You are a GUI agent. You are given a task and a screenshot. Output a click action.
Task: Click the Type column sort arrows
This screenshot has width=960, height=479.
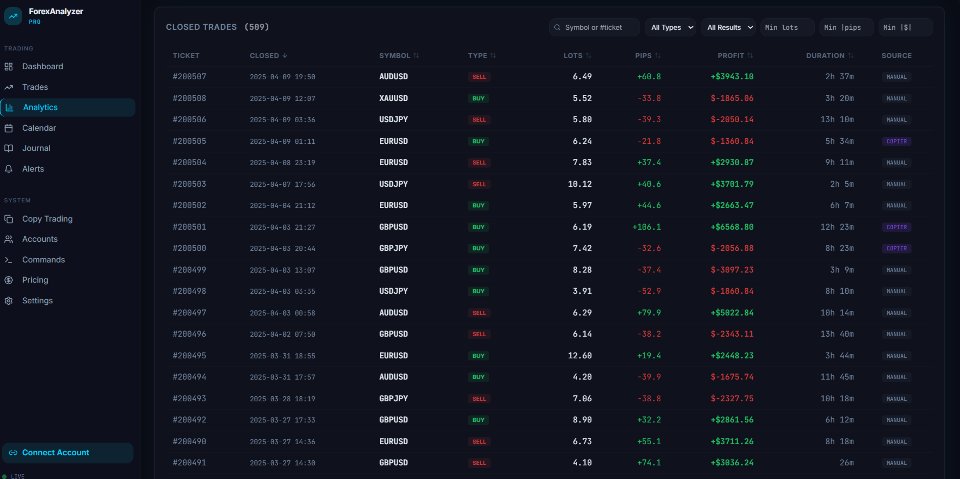pyautogui.click(x=493, y=56)
